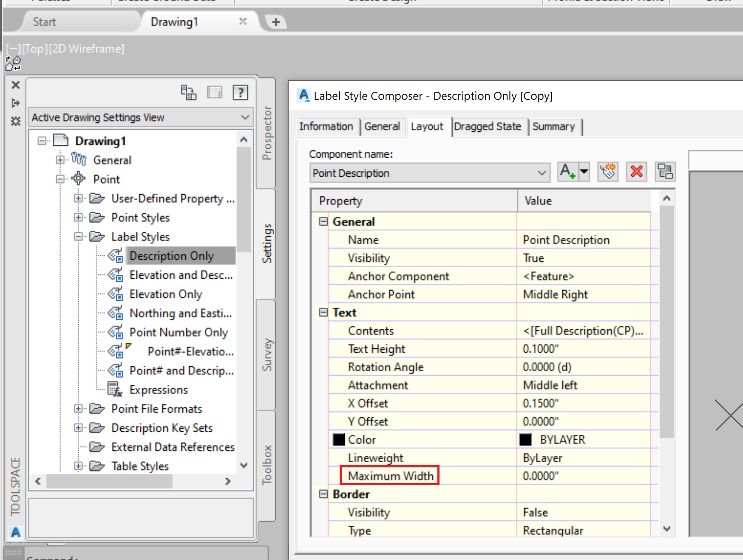Delete current component using red X icon
Screen dimensions: 743x560
click(636, 172)
